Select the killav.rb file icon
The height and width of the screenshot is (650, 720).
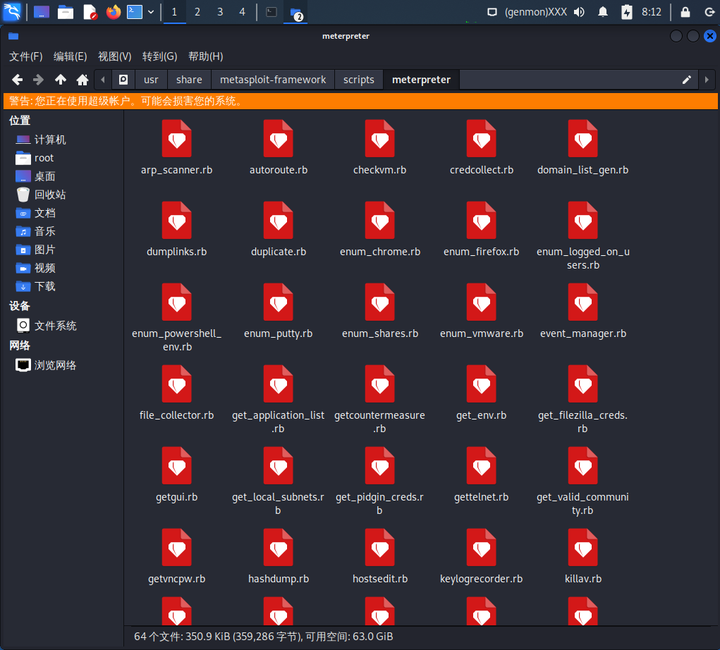(x=583, y=548)
